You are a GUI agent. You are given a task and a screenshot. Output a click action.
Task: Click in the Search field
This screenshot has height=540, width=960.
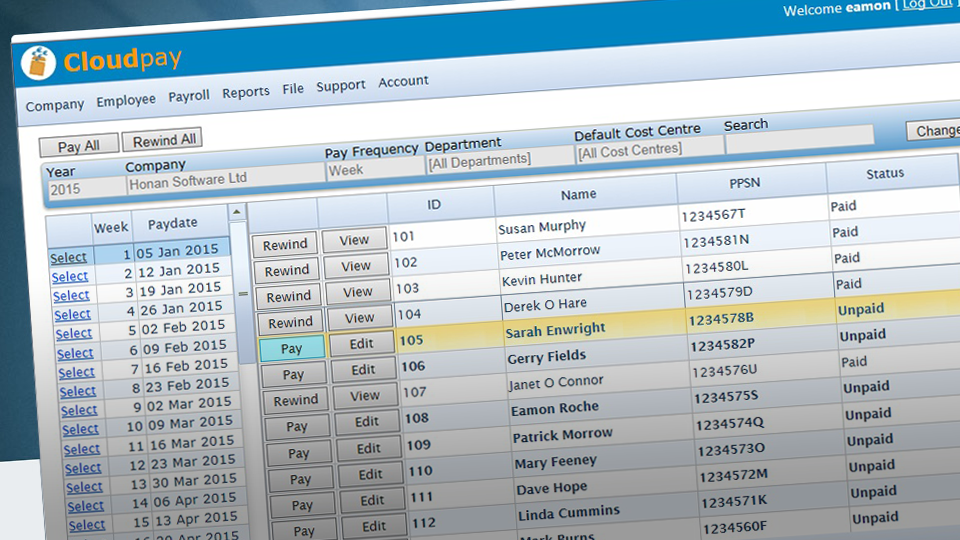point(798,141)
